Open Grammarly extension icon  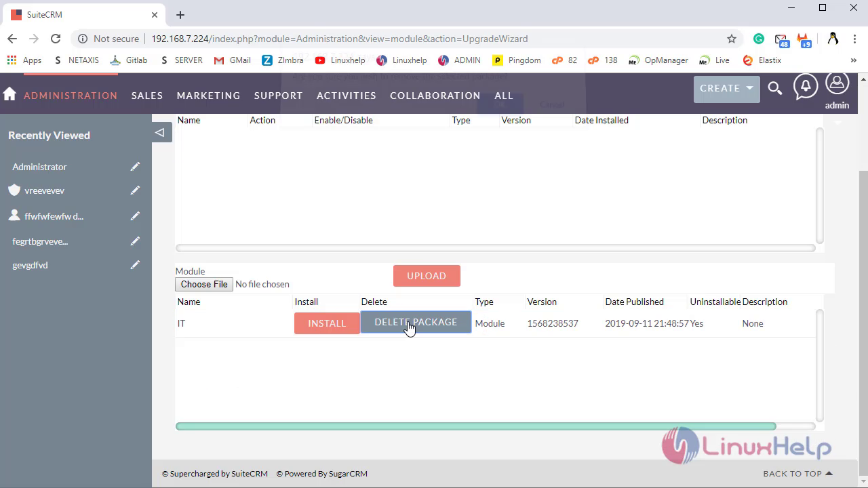[759, 39]
